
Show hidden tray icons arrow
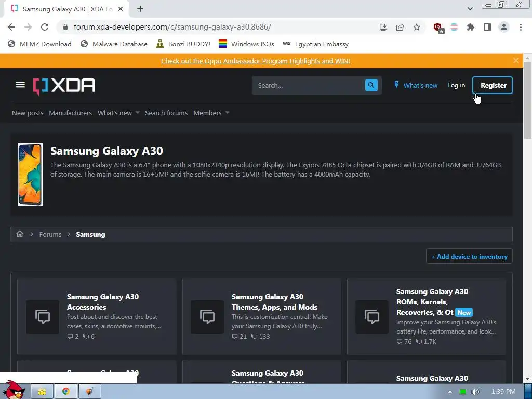point(450,392)
